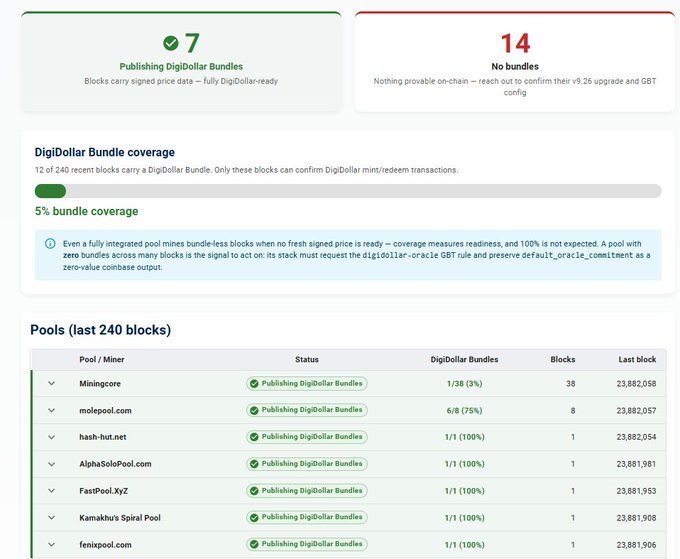
Task: Click last block 23,881,906
Action: pos(636,545)
